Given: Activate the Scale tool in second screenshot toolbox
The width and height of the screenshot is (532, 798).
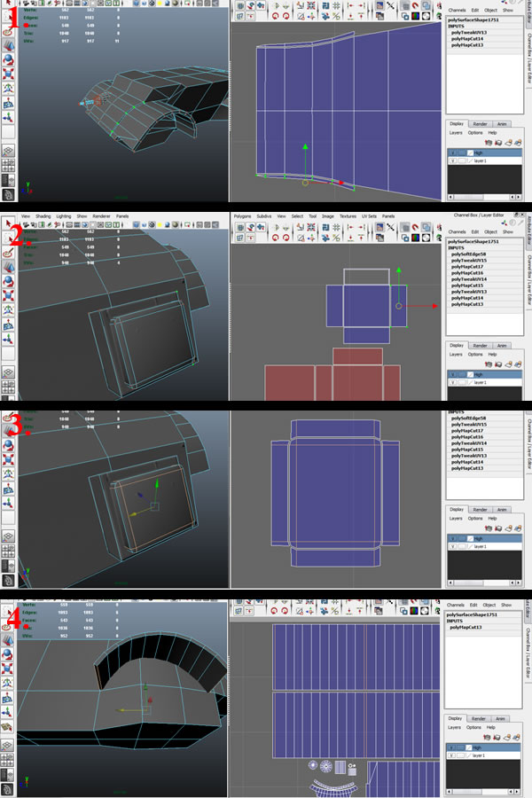Looking at the screenshot, I should (8, 295).
